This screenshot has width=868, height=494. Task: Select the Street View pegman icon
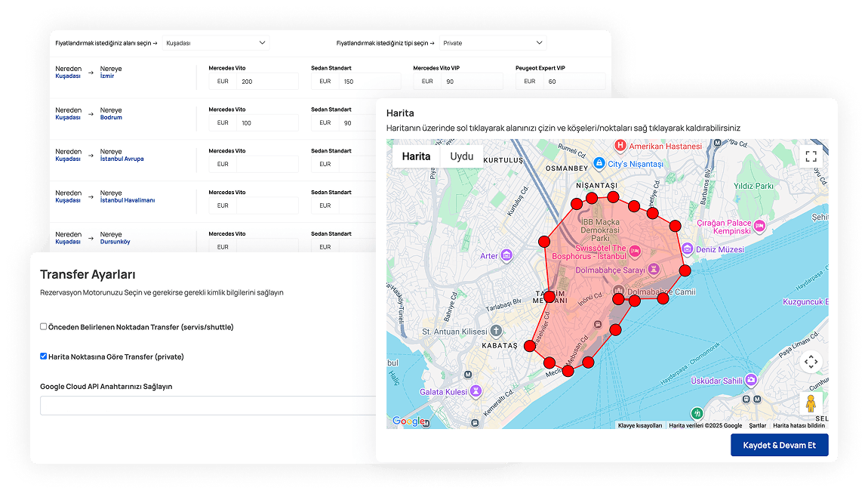(x=811, y=403)
